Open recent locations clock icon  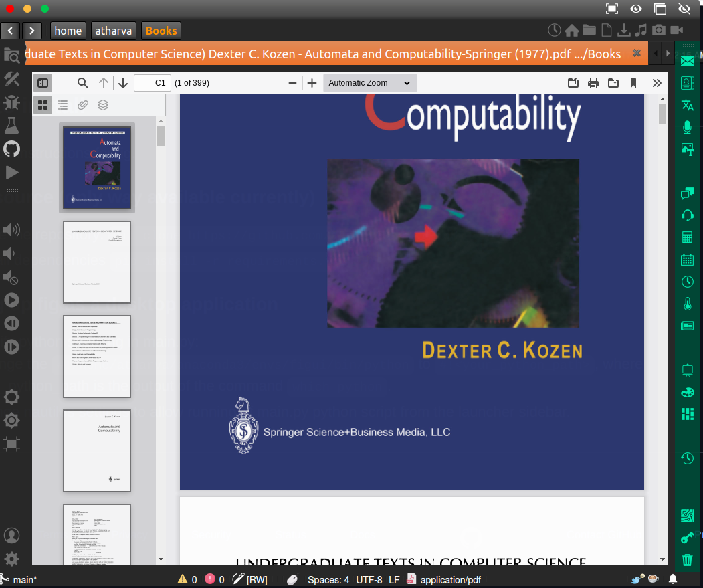554,30
